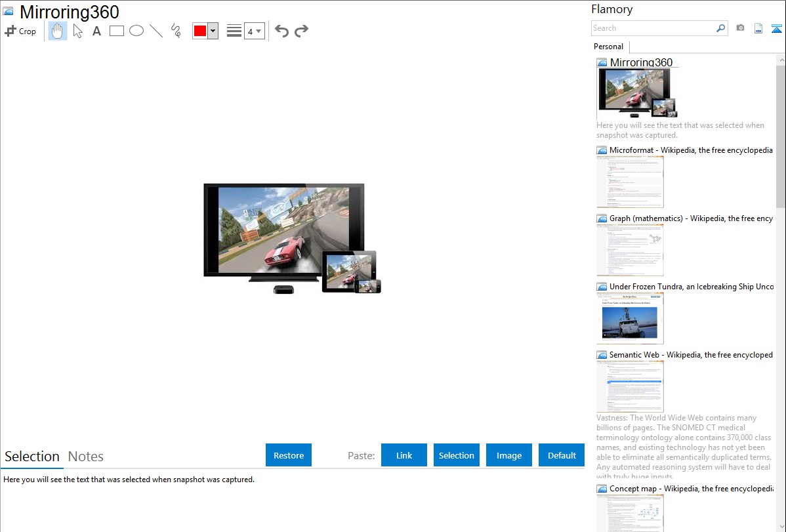
Task: Select the freehand scribble tool
Action: click(x=176, y=31)
